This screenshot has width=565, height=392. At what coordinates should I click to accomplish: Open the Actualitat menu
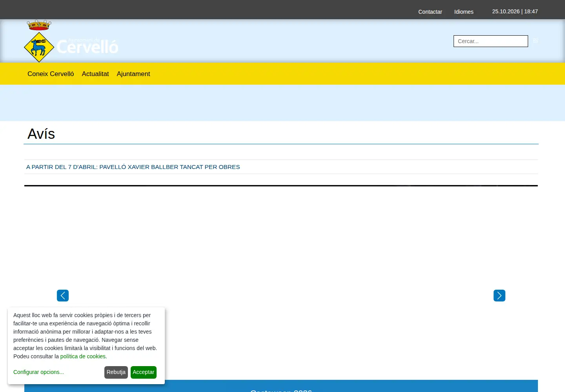pyautogui.click(x=95, y=74)
